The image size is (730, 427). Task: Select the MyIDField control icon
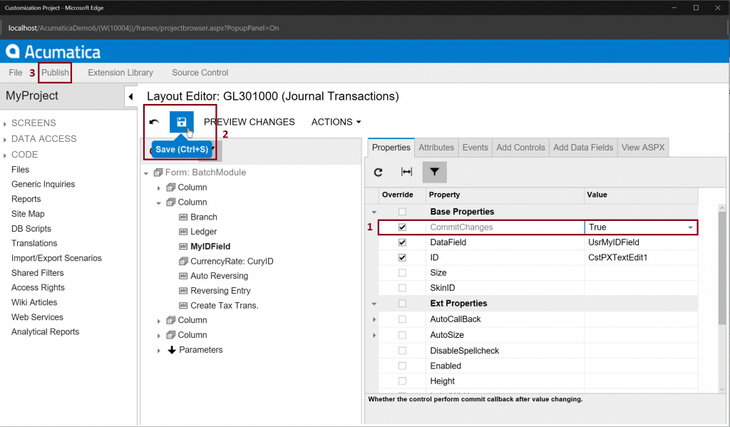click(x=183, y=246)
